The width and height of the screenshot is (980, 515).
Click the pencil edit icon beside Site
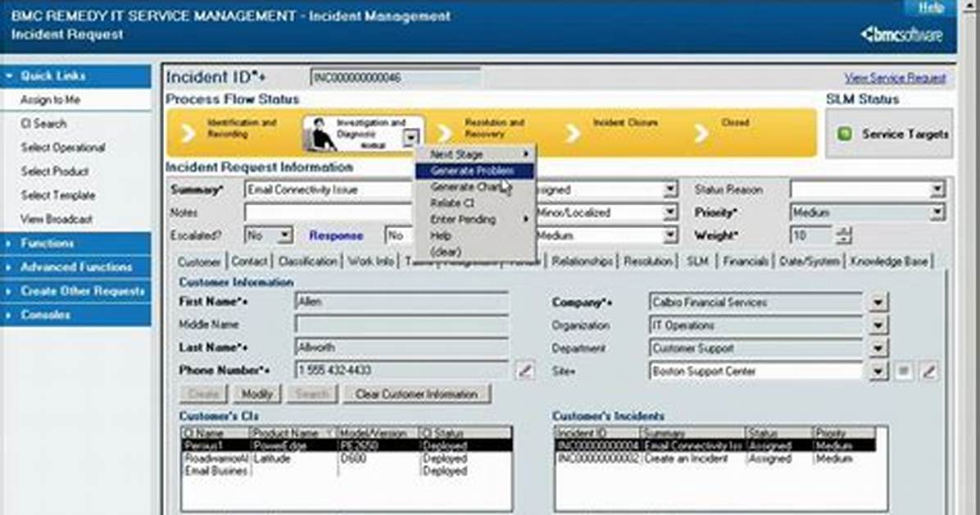[928, 371]
